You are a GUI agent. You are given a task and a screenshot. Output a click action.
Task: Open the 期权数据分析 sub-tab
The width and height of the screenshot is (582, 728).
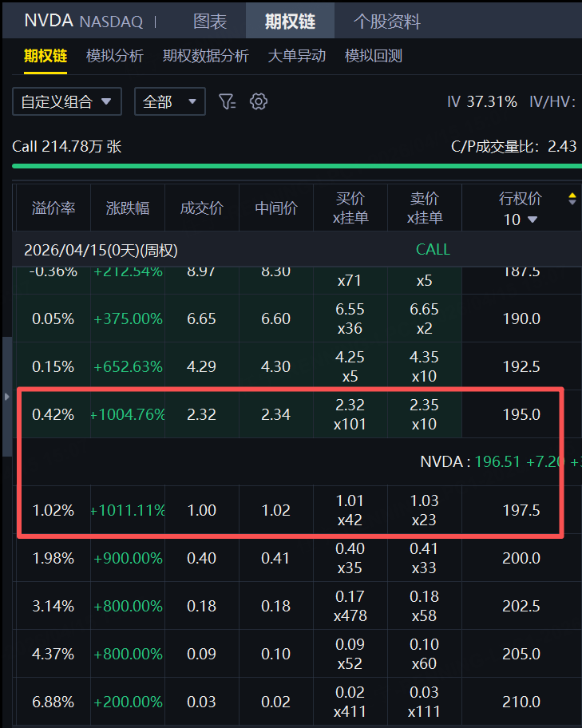pos(206,56)
